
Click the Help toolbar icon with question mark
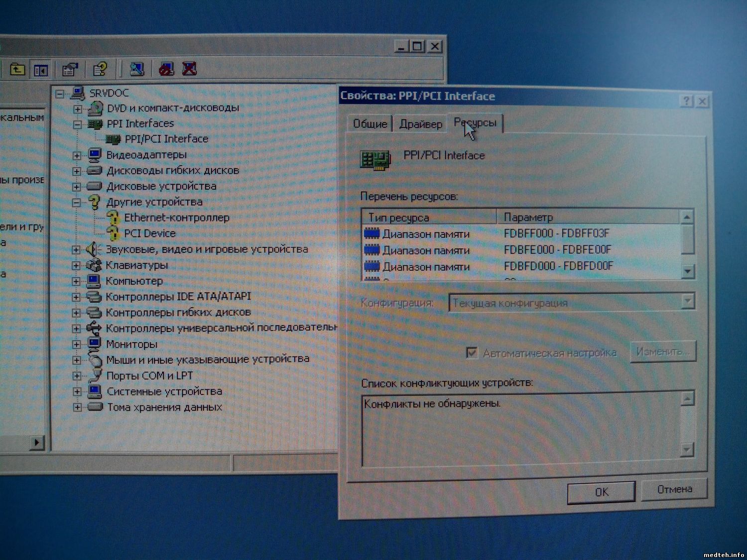[x=100, y=69]
